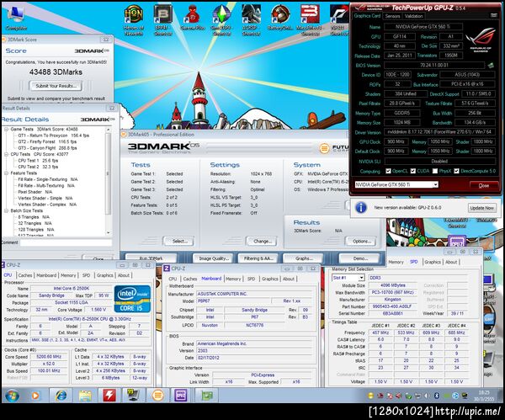Image resolution: width=505 pixels, height=420 pixels.
Task: Click the Graphs... button
Action: (x=304, y=258)
